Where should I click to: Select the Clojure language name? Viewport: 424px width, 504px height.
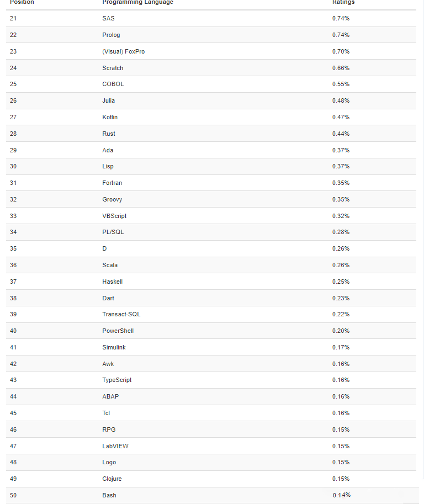(x=112, y=479)
